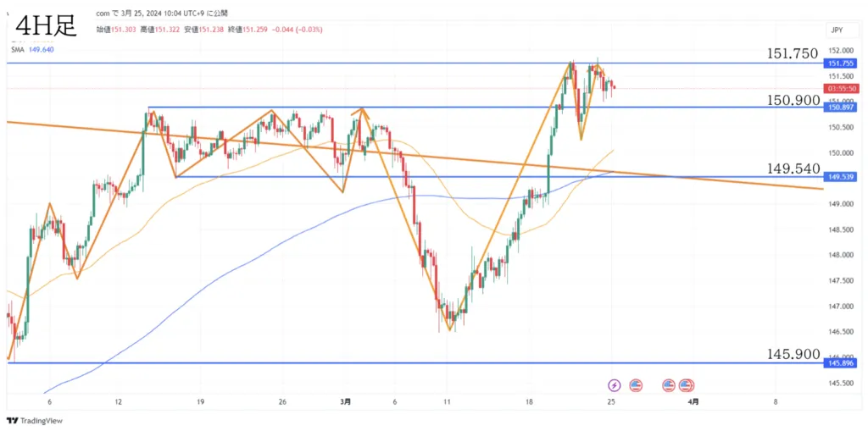Image resolution: width=868 pixels, height=431 pixels.
Task: Select the SMA 149.640 indicator legend
Action: 33,49
